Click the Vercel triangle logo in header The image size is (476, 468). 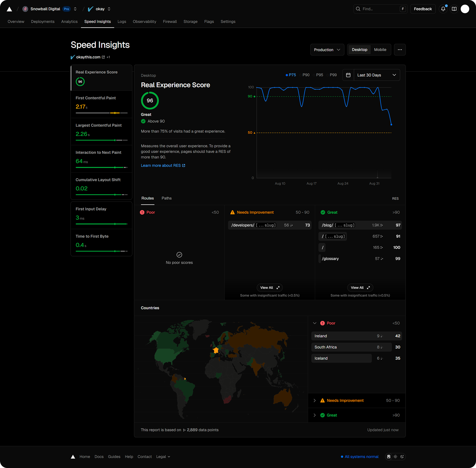[9, 9]
